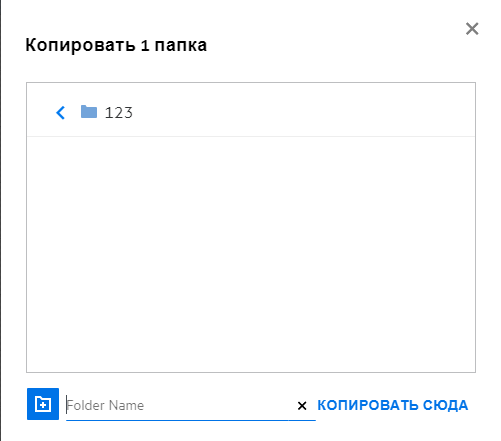501x441 pixels.
Task: Click the blue create new folder button
Action: 43,404
